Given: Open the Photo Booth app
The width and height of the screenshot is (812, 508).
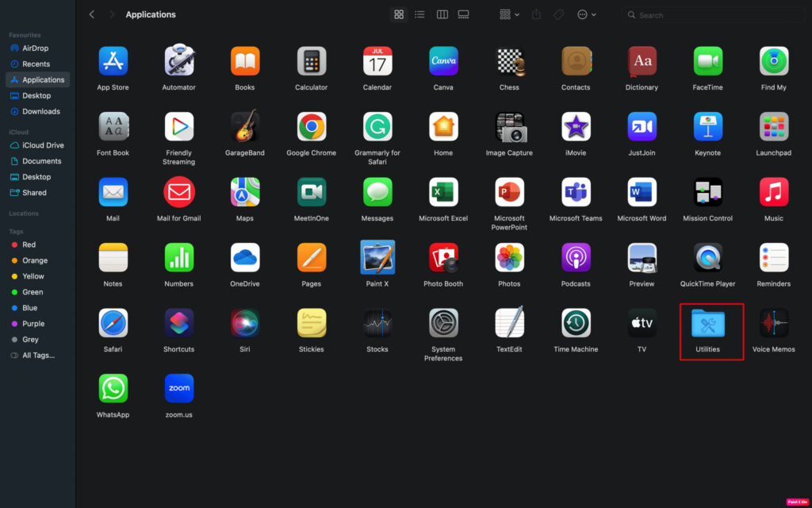Looking at the screenshot, I should pyautogui.click(x=443, y=258).
